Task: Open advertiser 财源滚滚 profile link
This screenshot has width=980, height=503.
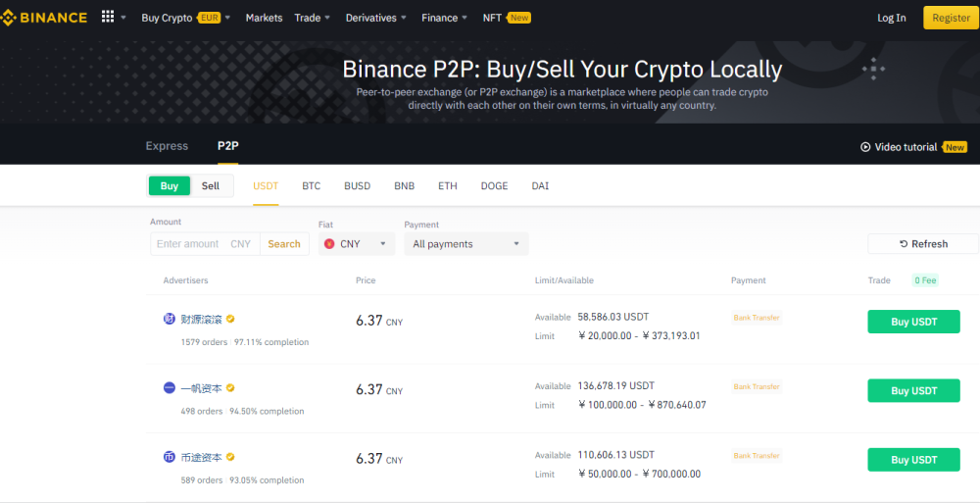Action: 201,319
